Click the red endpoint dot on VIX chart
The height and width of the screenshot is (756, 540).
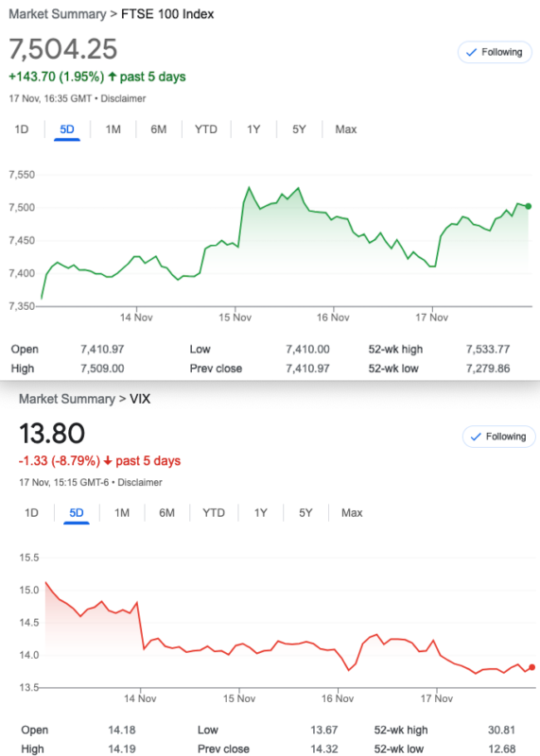(x=531, y=667)
